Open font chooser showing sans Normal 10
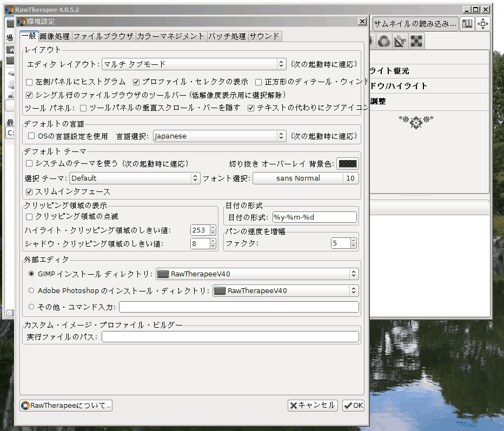 point(306,178)
